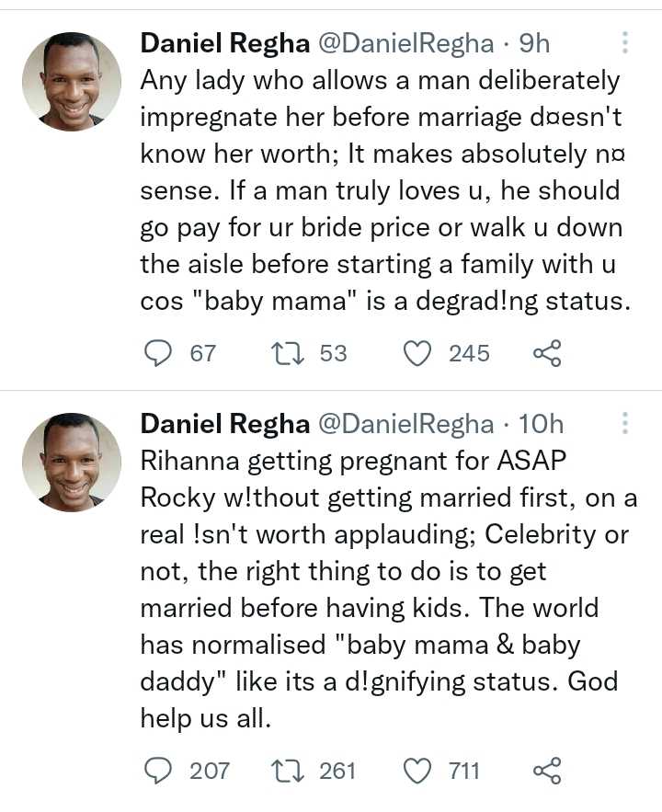662x812 pixels.
Task: Reply to the tweet with 67 comments
Action: 159,353
